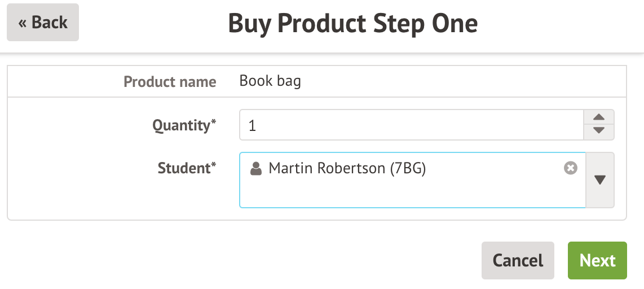Click the Student field label
Screen dimensions: 644x289
click(x=184, y=168)
